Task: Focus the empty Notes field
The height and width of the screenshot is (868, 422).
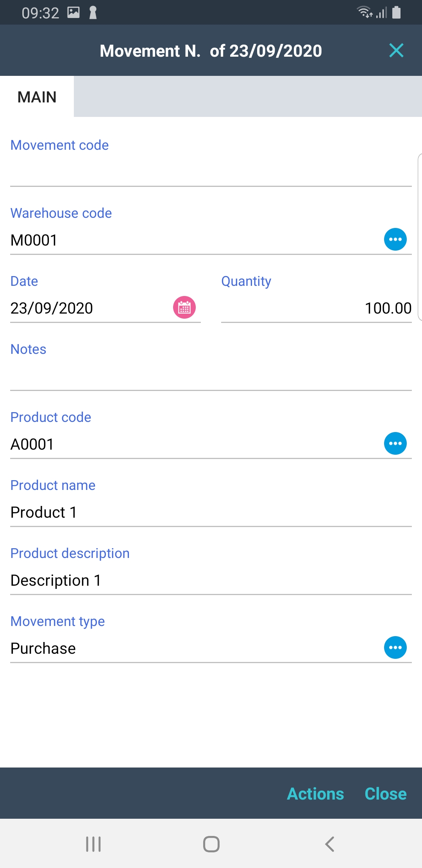Action: point(211,376)
